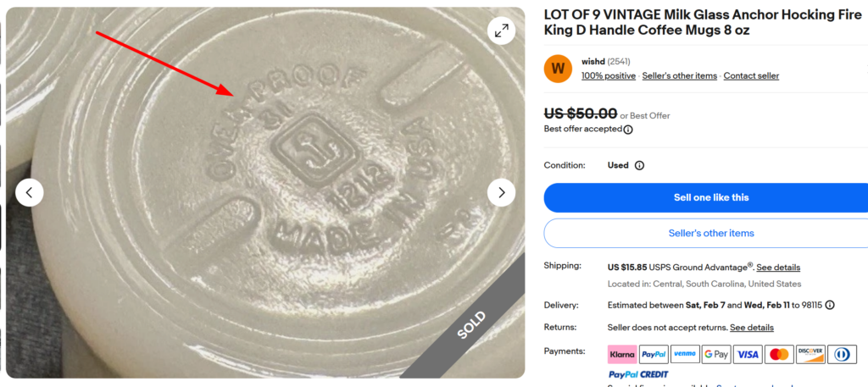Click the Google Pay payment icon
Viewport: 868px width, 387px height.
click(x=716, y=354)
